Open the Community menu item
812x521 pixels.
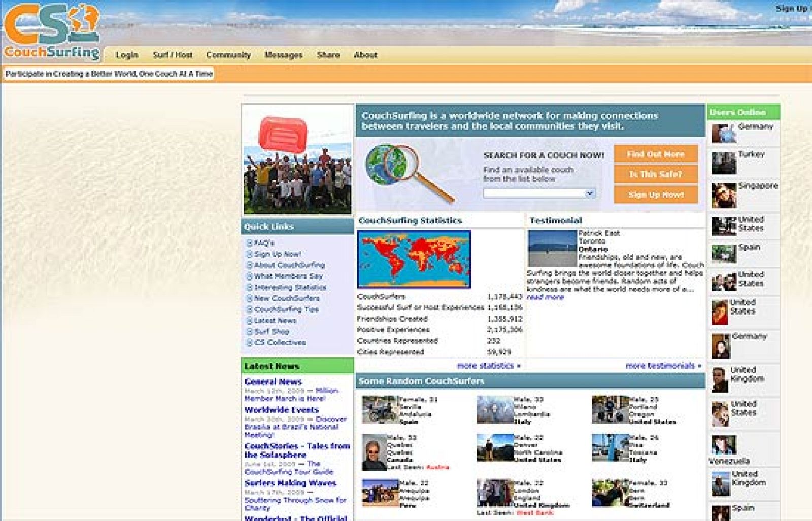click(x=228, y=55)
